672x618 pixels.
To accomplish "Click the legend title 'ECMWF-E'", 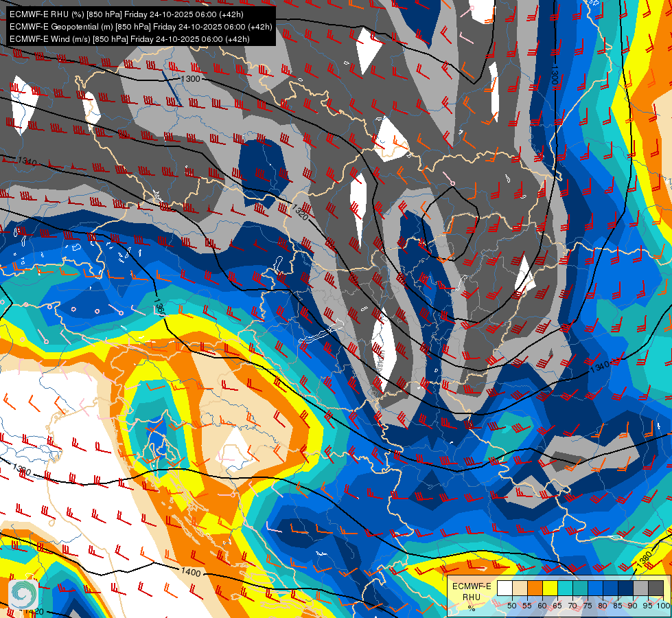I will point(472,586).
